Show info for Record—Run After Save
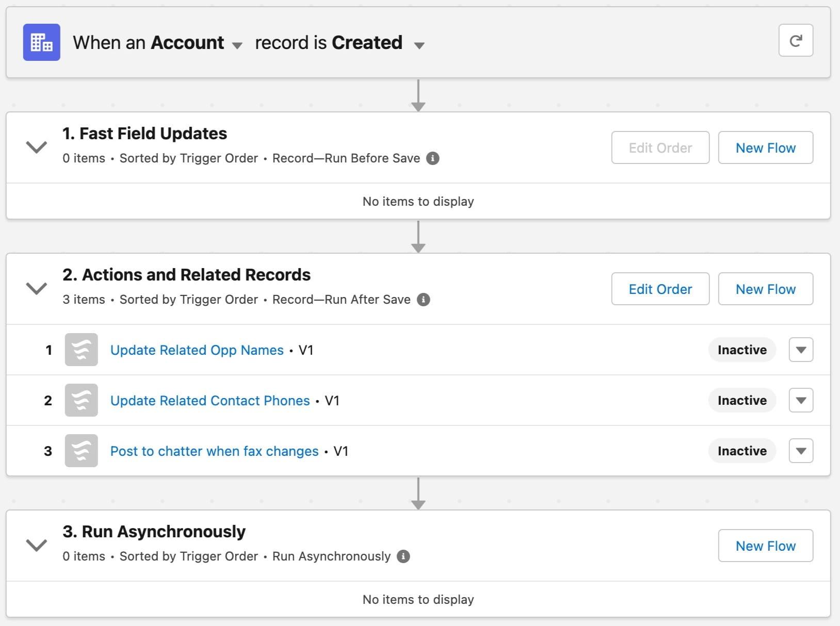Viewport: 840px width, 626px height. pos(424,300)
